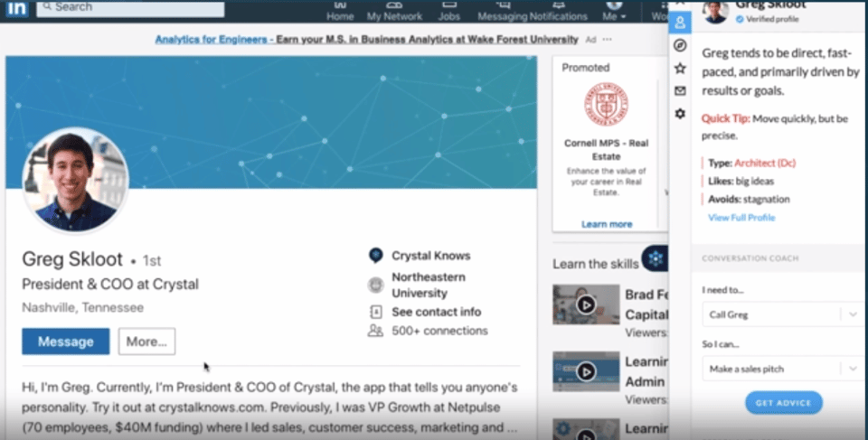Click the blue Crystal floating badge icon
868x440 pixels.
pos(656,257)
